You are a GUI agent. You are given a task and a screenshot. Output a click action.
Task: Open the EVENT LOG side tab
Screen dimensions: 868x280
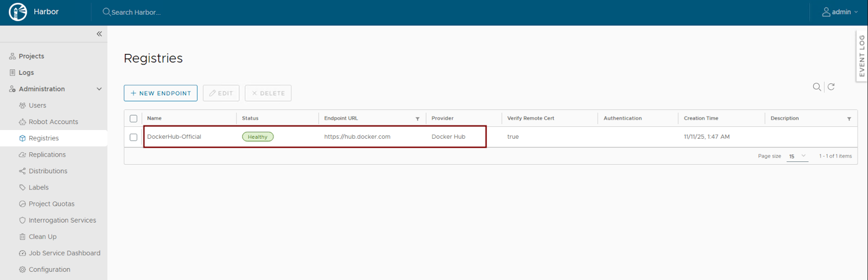[861, 56]
